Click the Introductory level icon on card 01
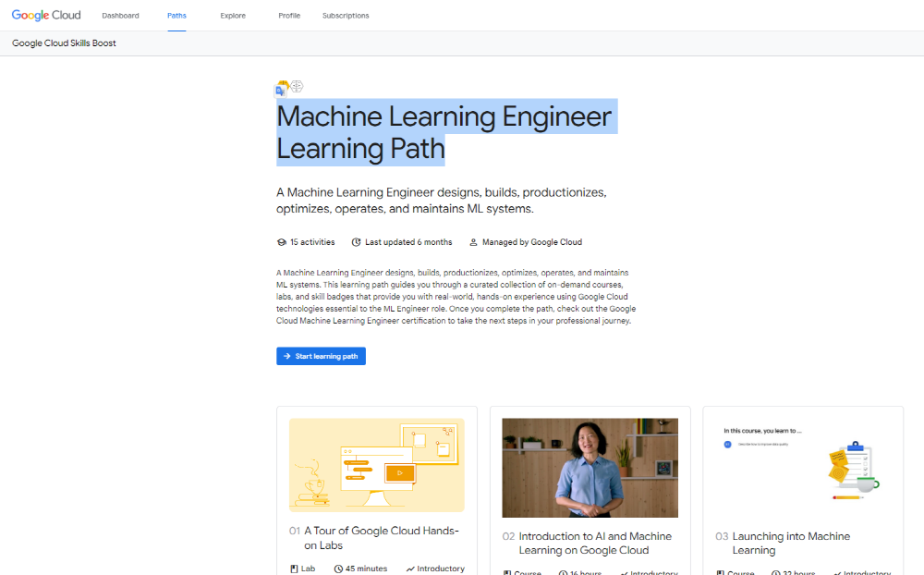 (x=410, y=569)
